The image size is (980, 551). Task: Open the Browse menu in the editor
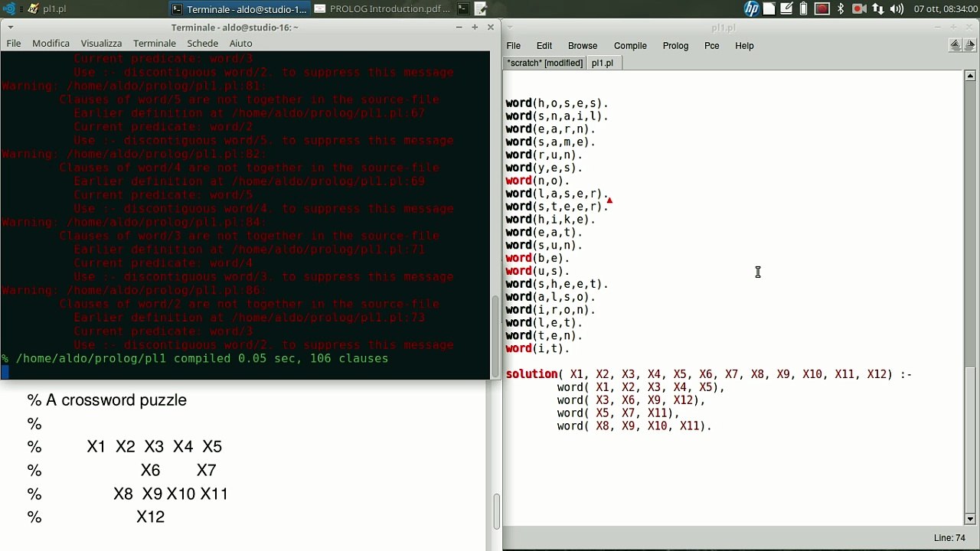coord(583,46)
